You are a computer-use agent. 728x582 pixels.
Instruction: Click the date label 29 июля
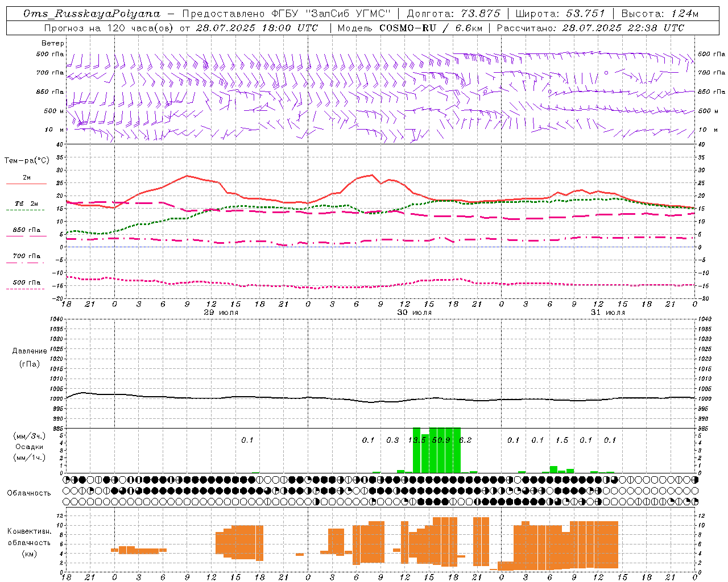coord(221,312)
